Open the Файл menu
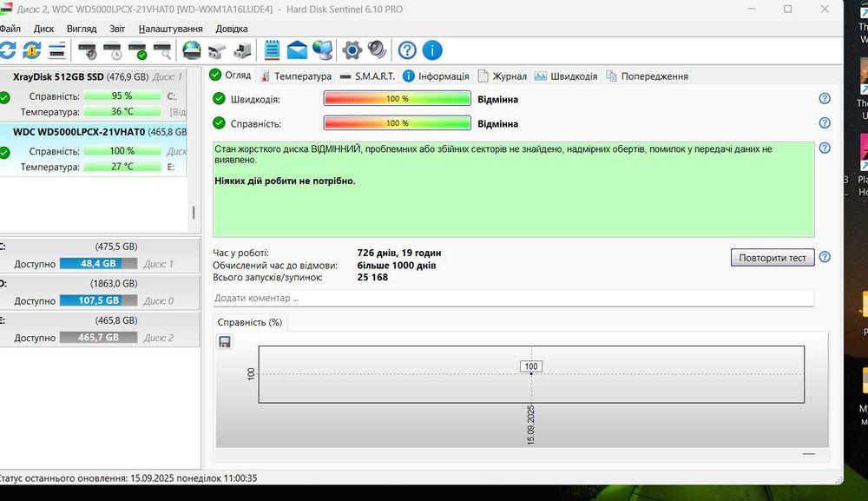The height and width of the screenshot is (501, 868). pos(10,29)
